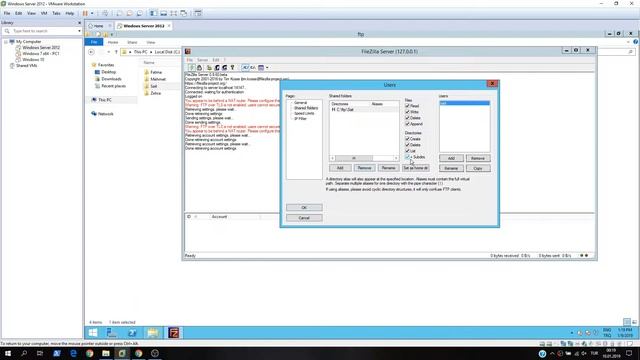
Task: Click the FileZilla groups settings toolbar icon
Action: coord(224,68)
